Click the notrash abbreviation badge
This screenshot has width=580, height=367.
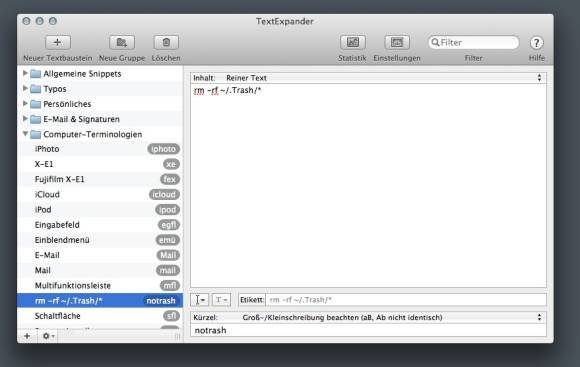tap(161, 301)
